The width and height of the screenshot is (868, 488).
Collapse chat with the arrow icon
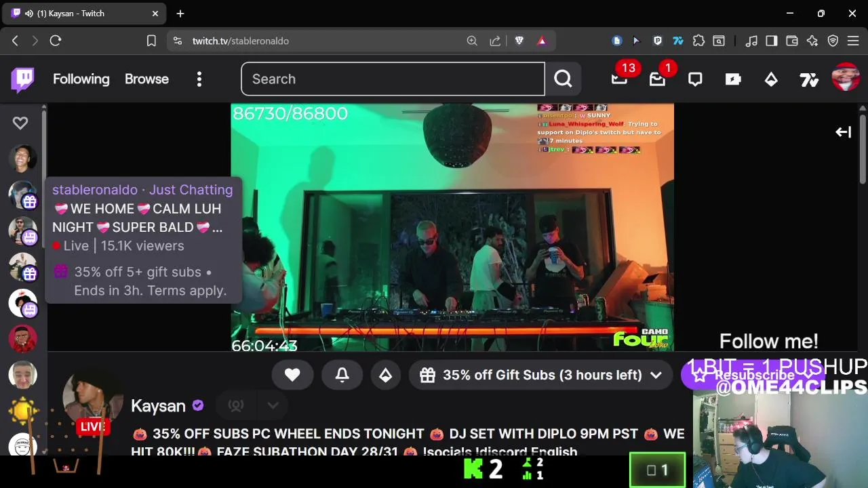point(843,132)
